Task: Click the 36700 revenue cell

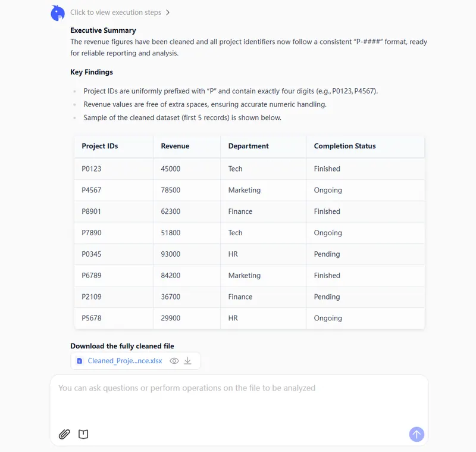Action: click(x=171, y=297)
